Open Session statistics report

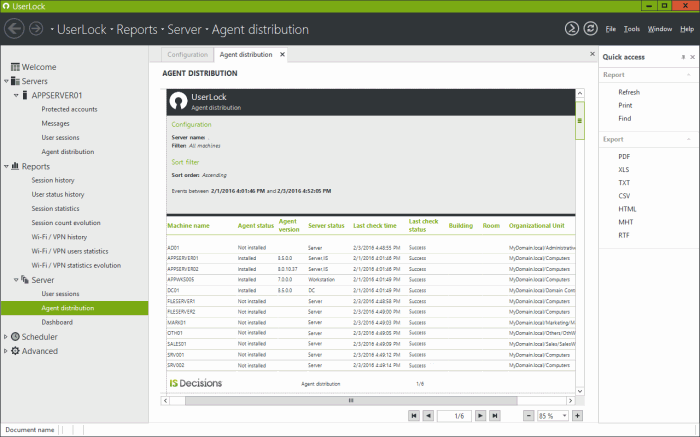pyautogui.click(x=55, y=209)
